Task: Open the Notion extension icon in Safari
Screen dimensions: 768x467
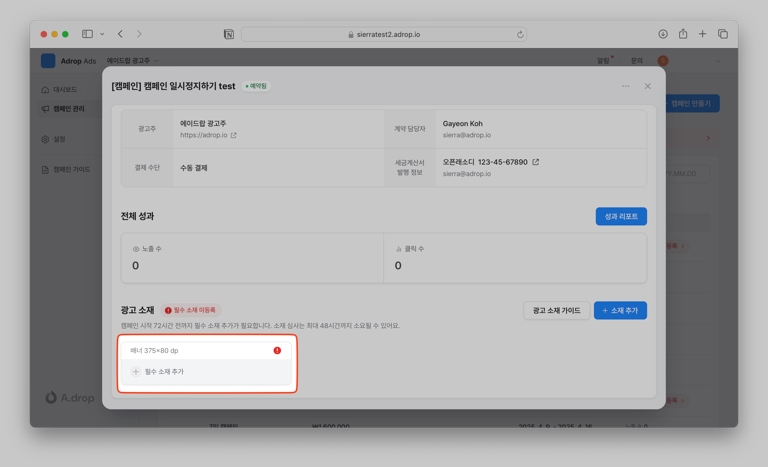Action: click(x=229, y=34)
